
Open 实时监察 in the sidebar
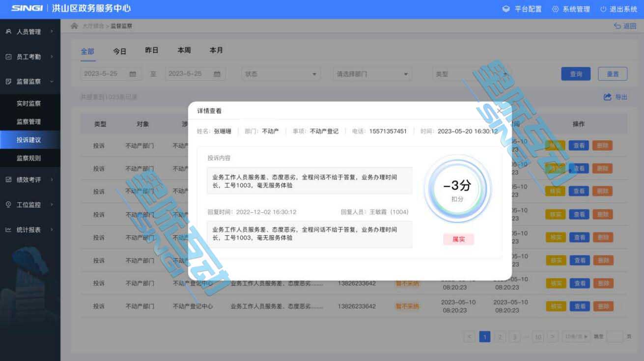pyautogui.click(x=30, y=104)
